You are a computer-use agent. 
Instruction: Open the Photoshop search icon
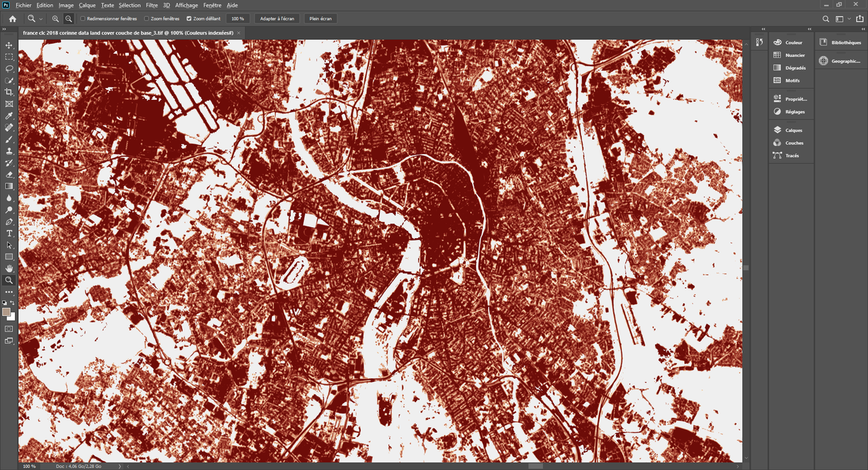(x=826, y=19)
